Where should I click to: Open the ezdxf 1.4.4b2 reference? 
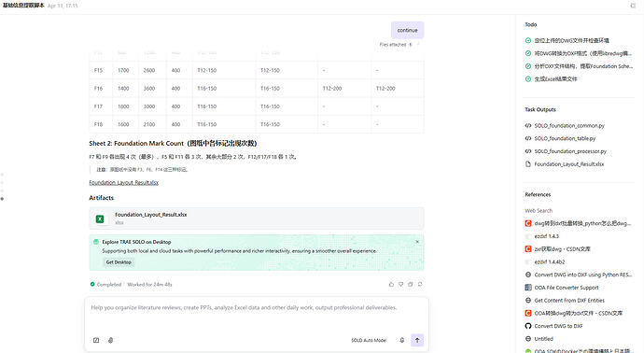point(550,261)
